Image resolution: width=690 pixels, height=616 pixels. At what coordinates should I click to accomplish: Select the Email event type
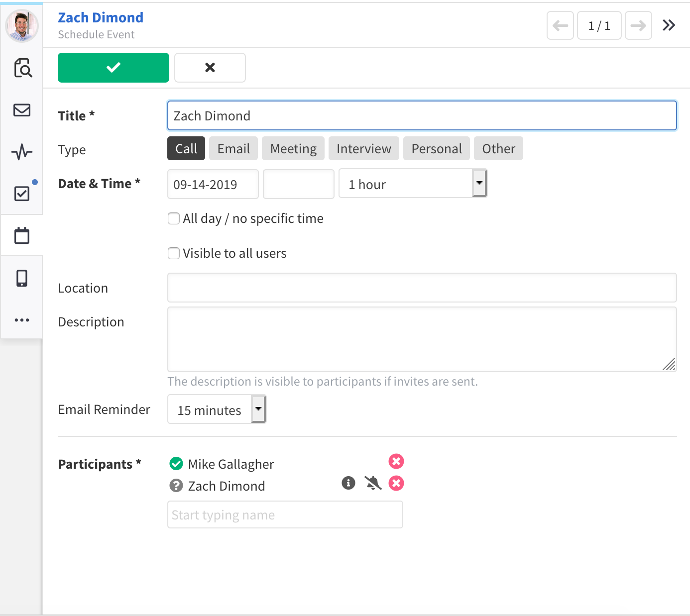tap(233, 148)
